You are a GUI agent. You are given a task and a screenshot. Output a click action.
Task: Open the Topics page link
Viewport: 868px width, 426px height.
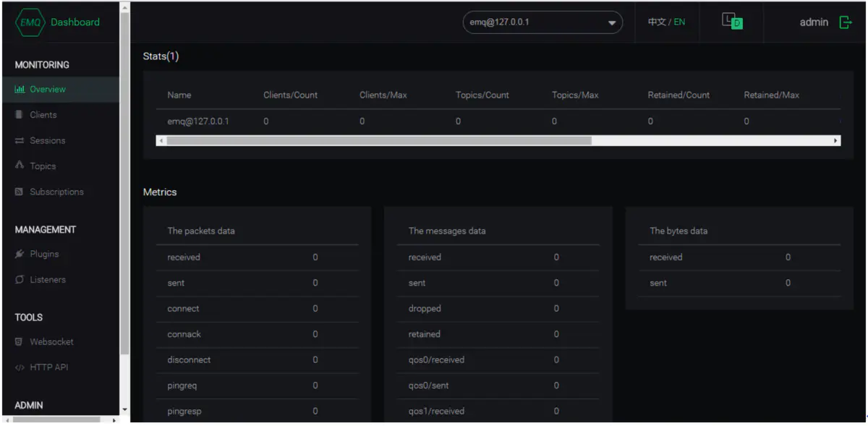pyautogui.click(x=43, y=166)
